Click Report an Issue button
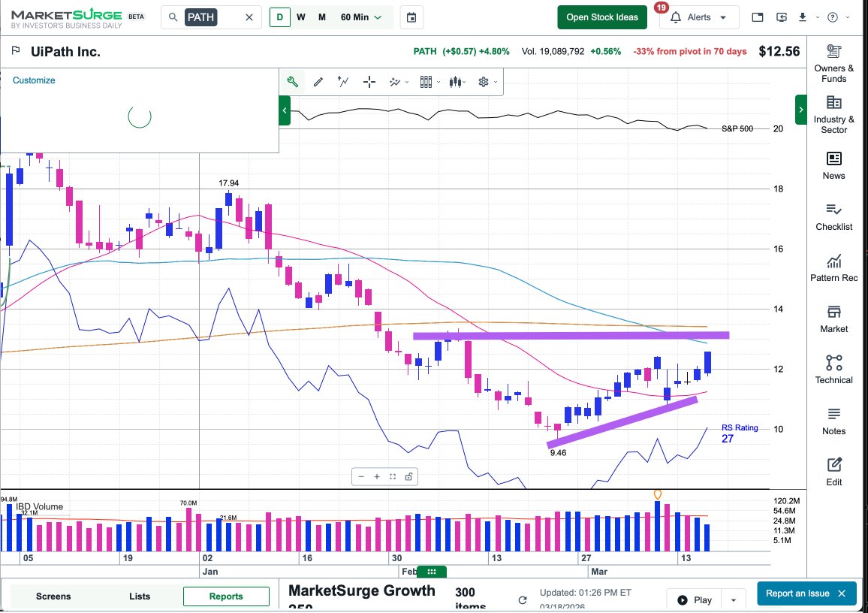868x613 pixels. [797, 593]
